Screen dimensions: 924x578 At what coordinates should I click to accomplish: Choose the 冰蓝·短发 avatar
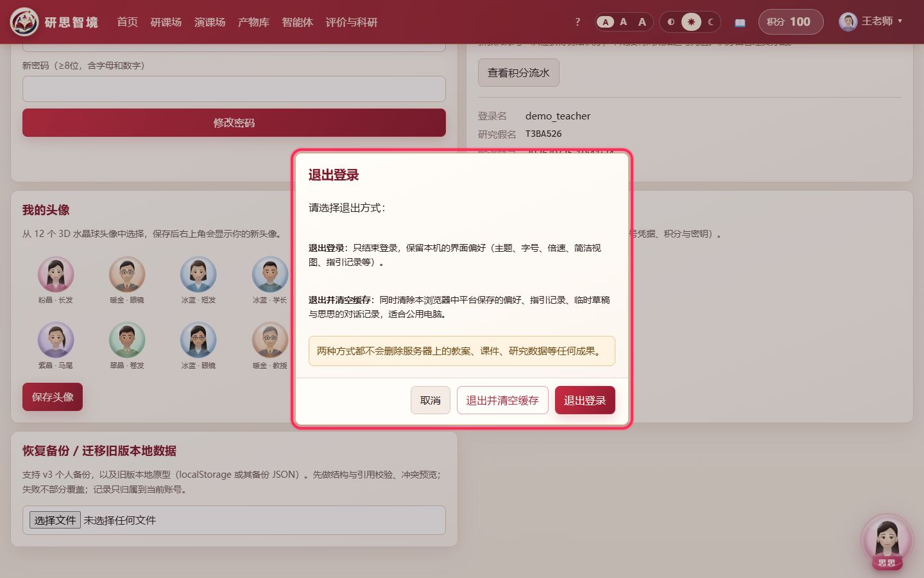pyautogui.click(x=198, y=274)
